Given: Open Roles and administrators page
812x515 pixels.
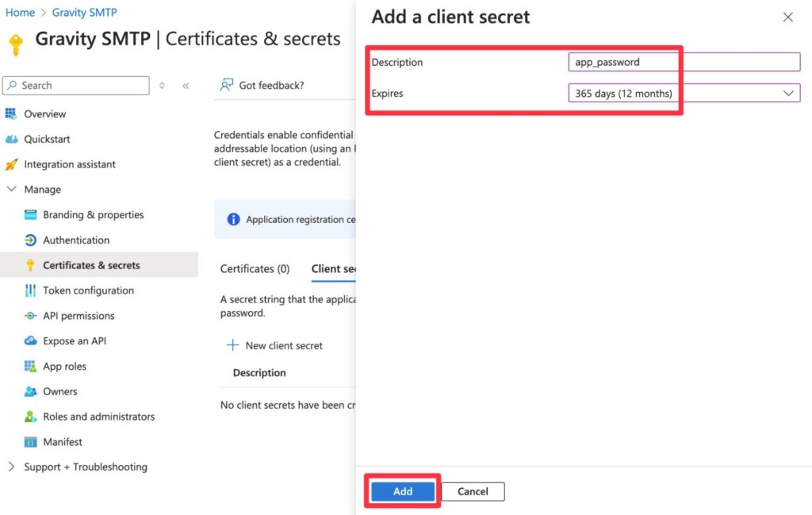Looking at the screenshot, I should tap(99, 417).
